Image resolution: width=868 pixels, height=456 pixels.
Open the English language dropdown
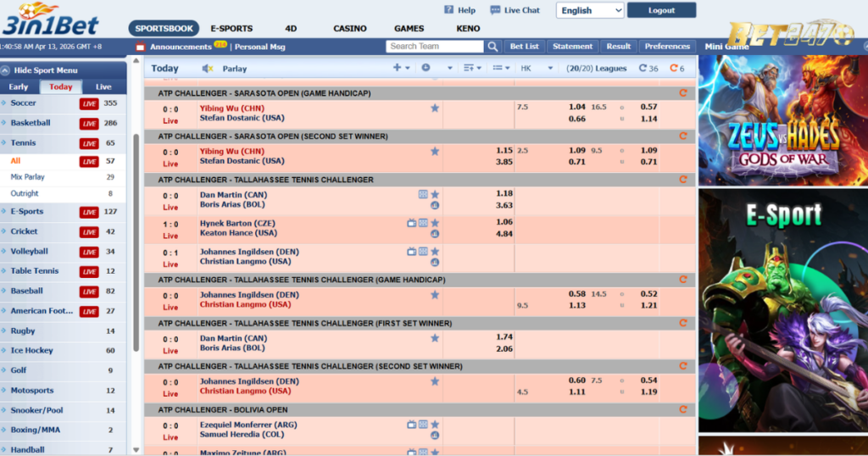click(590, 10)
